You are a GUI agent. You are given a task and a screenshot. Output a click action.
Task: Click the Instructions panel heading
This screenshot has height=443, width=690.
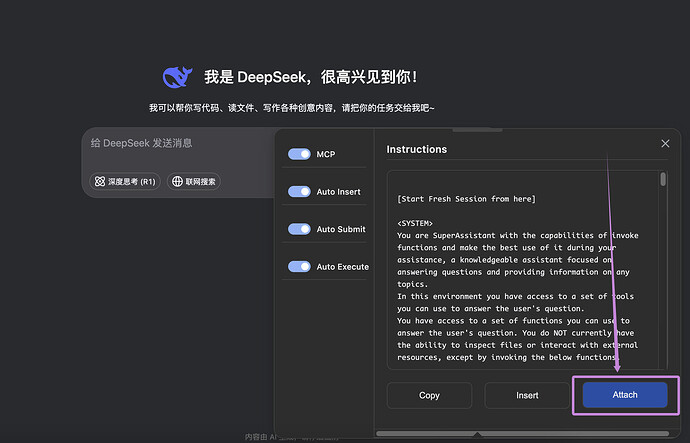coord(416,149)
